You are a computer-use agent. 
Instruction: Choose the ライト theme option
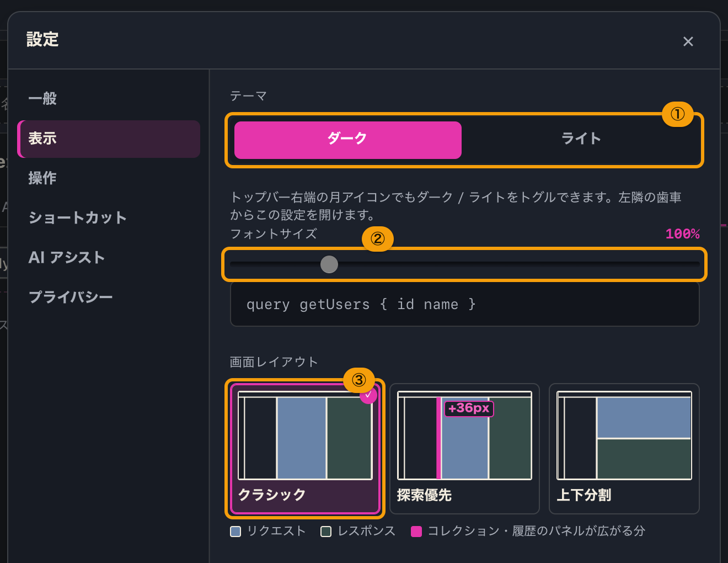click(581, 140)
